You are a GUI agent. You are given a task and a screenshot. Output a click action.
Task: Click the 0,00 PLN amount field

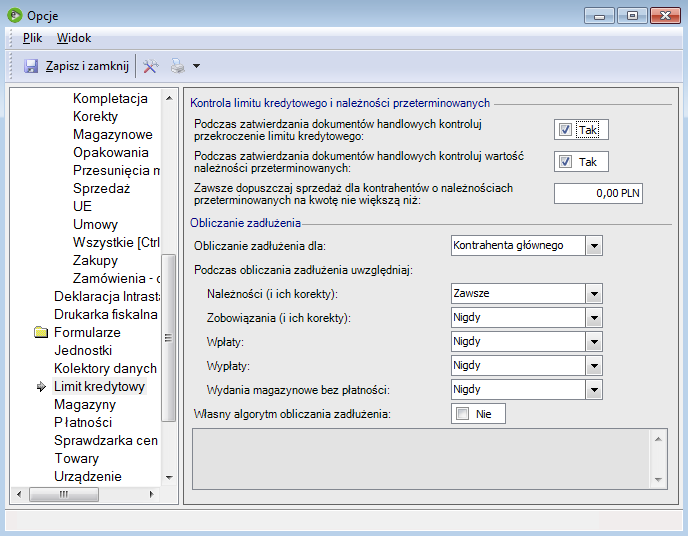[598, 193]
